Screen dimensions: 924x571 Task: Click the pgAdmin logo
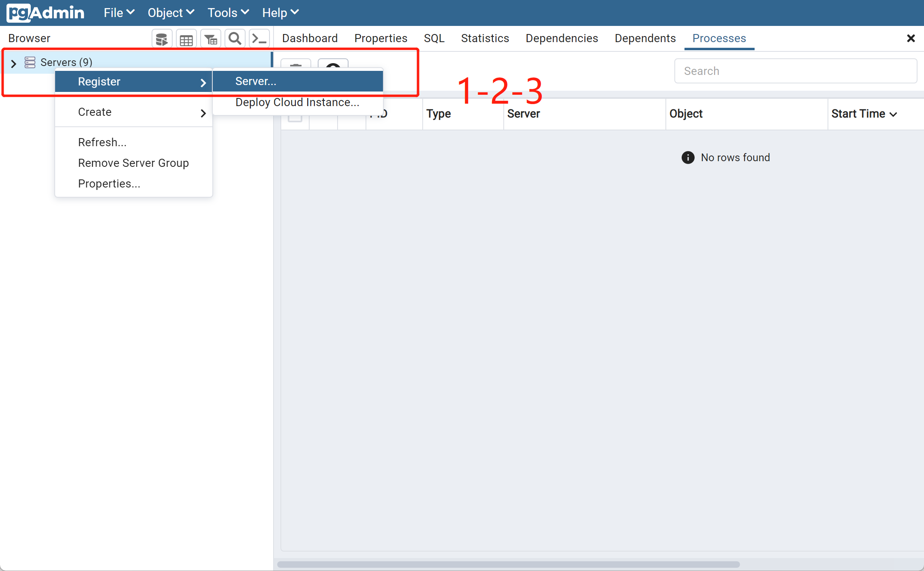tap(45, 13)
